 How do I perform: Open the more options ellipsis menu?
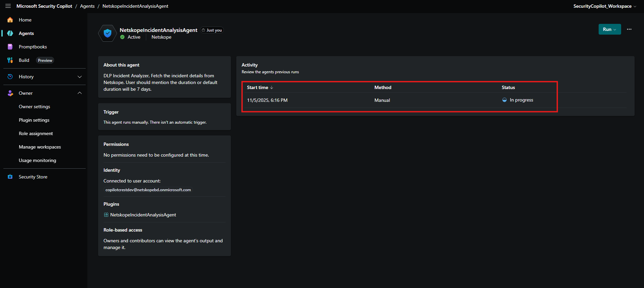[x=629, y=29]
